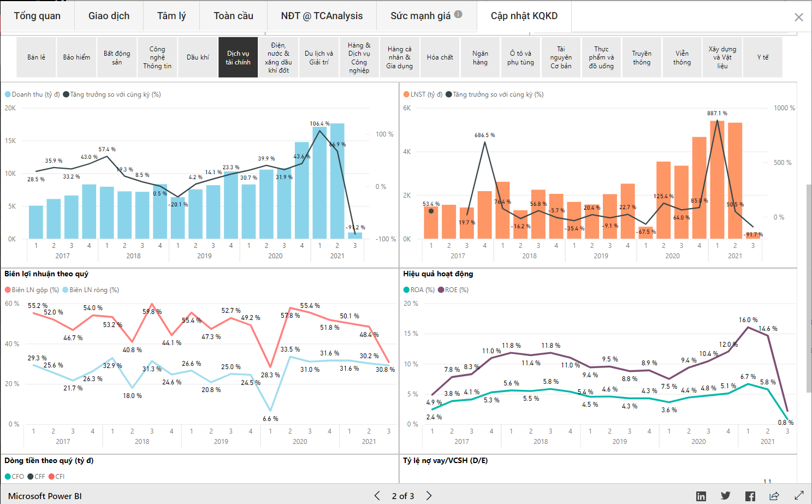Viewport: 812px width, 504px height.
Task: Select the Dầu khí sector
Action: click(x=198, y=57)
